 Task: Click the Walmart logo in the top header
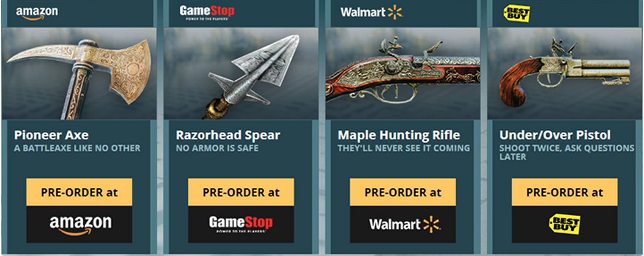pos(372,12)
